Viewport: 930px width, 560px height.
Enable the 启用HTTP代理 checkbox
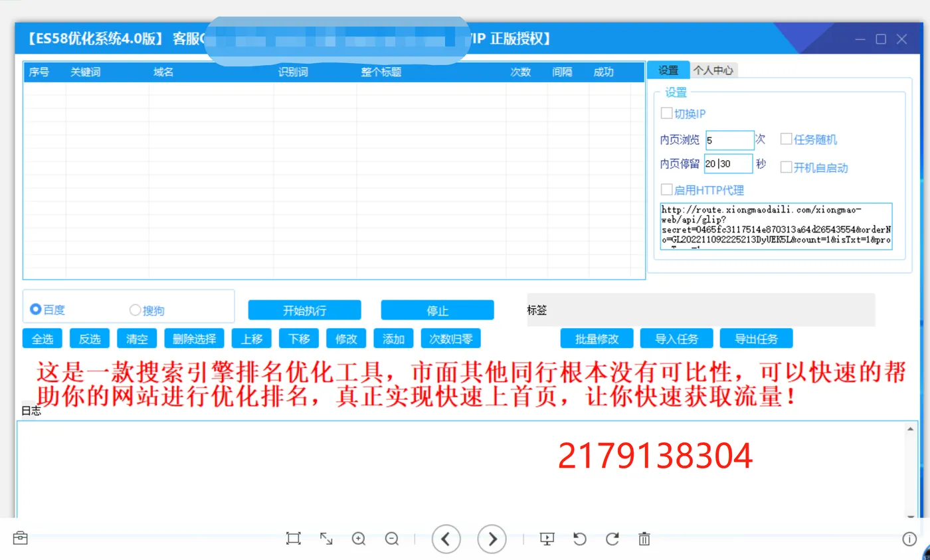[666, 190]
